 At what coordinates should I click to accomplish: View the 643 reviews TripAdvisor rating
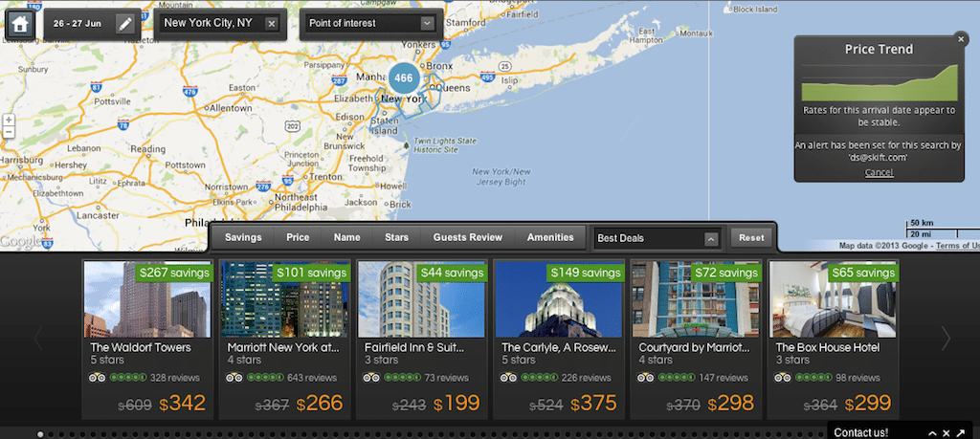coord(281,377)
